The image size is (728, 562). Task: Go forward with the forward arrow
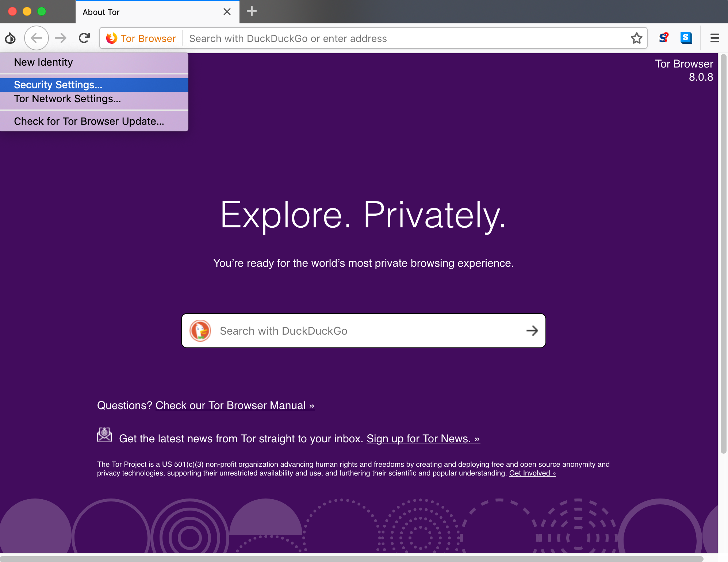pyautogui.click(x=61, y=38)
